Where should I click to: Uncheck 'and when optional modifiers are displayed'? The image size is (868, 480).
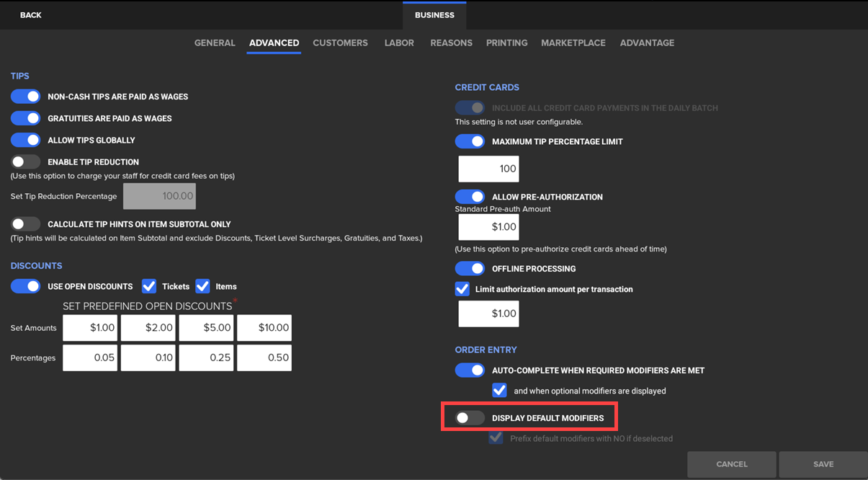point(499,391)
